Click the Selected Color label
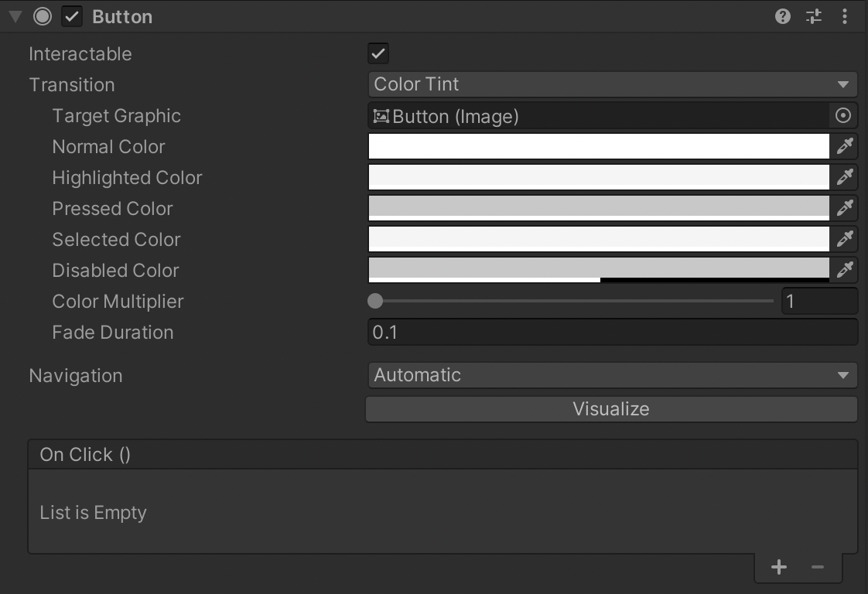The height and width of the screenshot is (594, 868). tap(116, 240)
